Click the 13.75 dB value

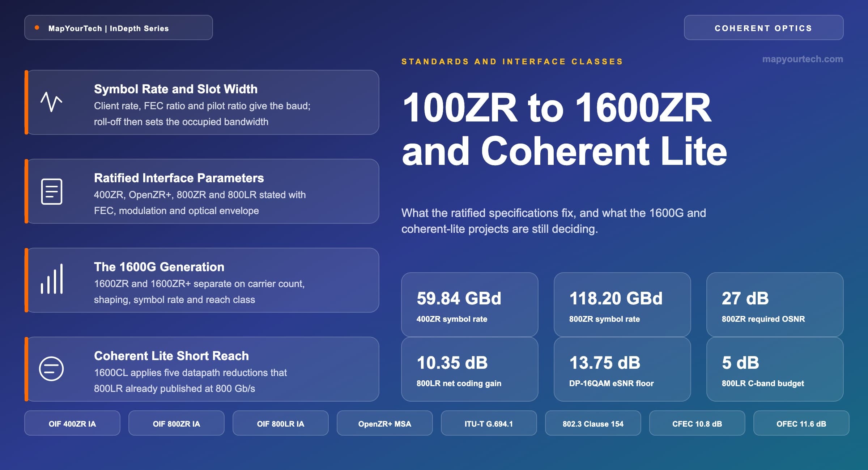[605, 363]
